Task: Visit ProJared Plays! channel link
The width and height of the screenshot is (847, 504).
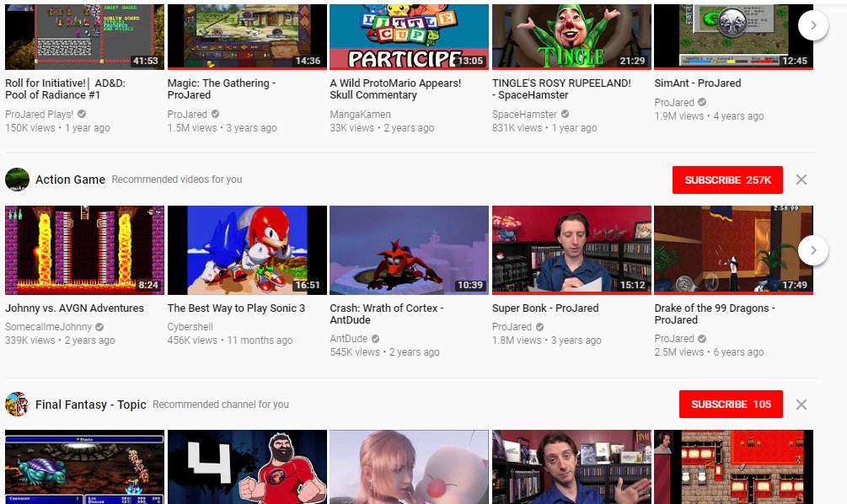Action: pos(40,114)
